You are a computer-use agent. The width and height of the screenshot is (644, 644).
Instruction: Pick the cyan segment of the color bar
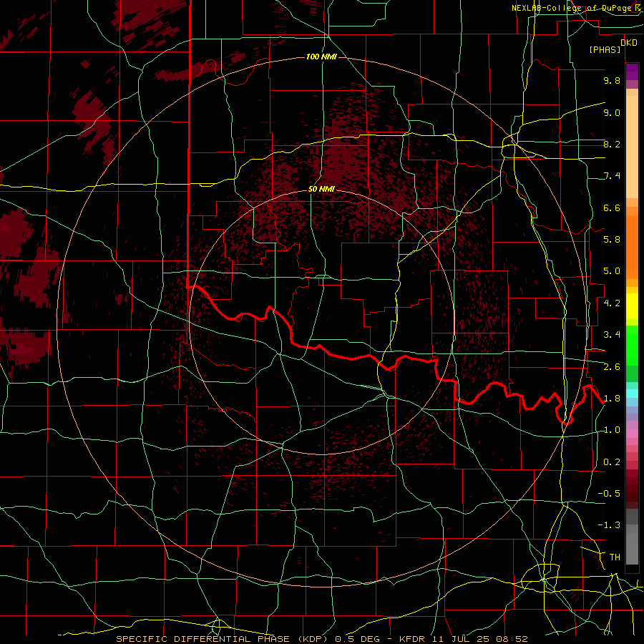pyautogui.click(x=632, y=394)
